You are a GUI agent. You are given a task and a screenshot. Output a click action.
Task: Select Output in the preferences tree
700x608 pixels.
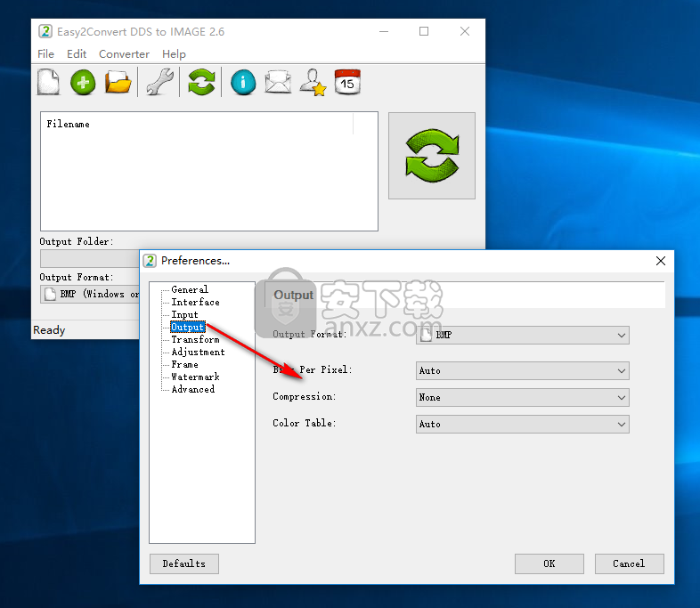point(188,327)
